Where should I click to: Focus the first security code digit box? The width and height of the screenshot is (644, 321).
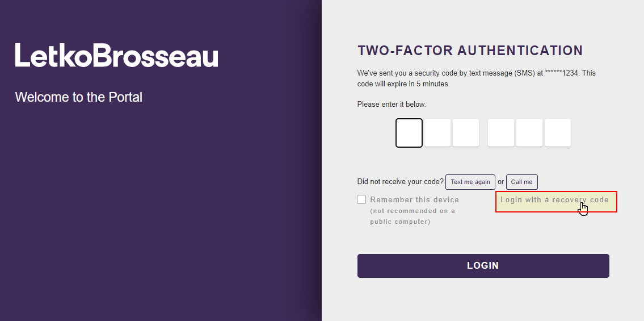pyautogui.click(x=409, y=133)
